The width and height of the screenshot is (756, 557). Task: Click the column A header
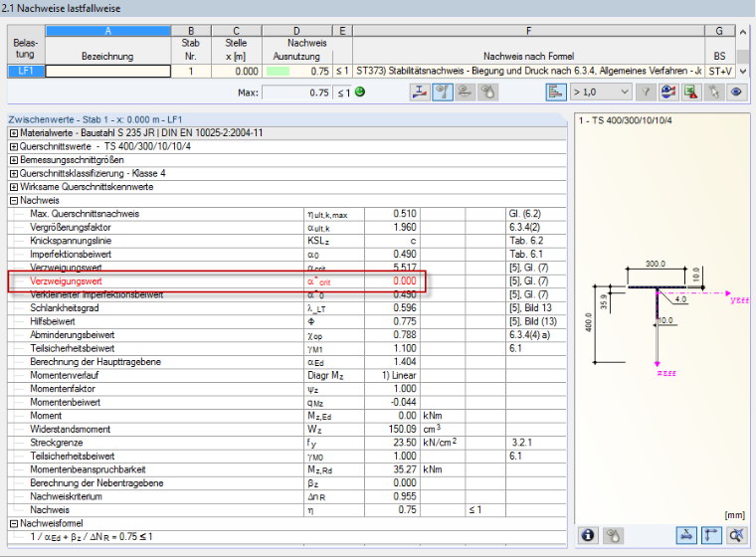coord(108,31)
